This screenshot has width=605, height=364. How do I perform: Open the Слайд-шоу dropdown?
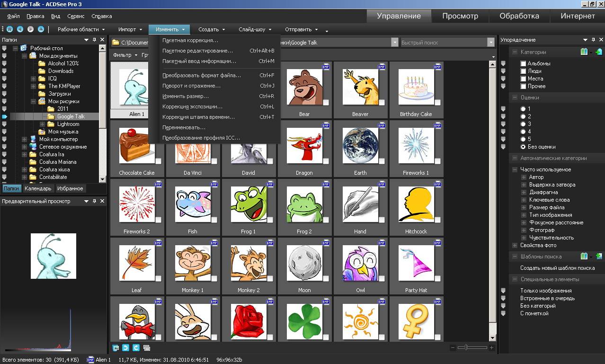pos(255,29)
